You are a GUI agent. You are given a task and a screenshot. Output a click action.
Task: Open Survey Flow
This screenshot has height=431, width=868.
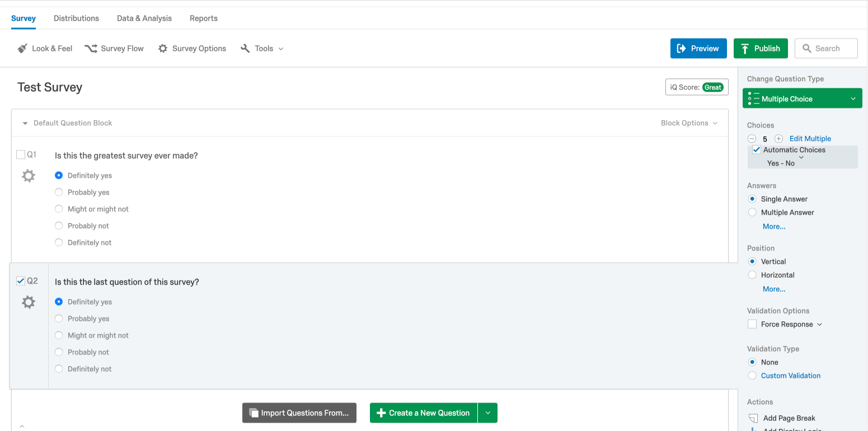coord(114,49)
